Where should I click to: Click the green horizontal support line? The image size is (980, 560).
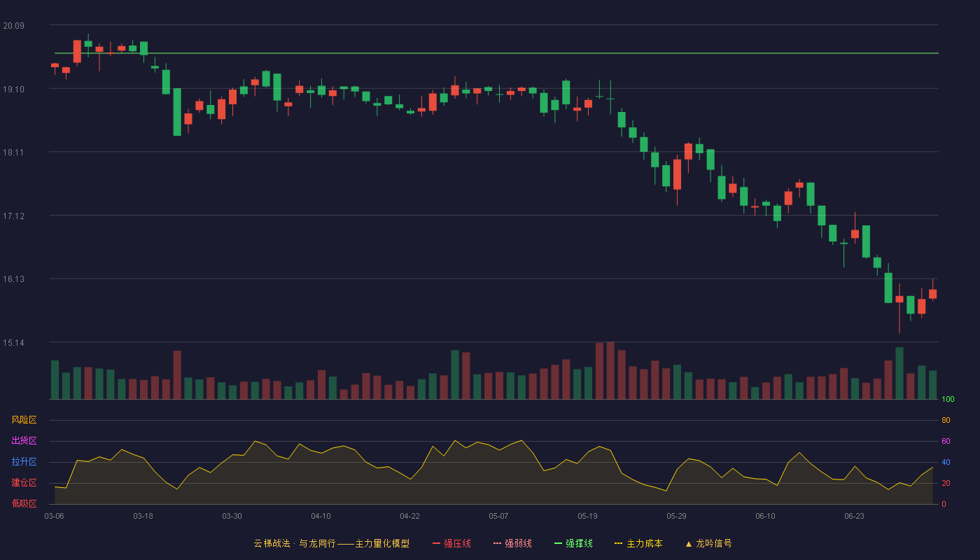(x=496, y=53)
